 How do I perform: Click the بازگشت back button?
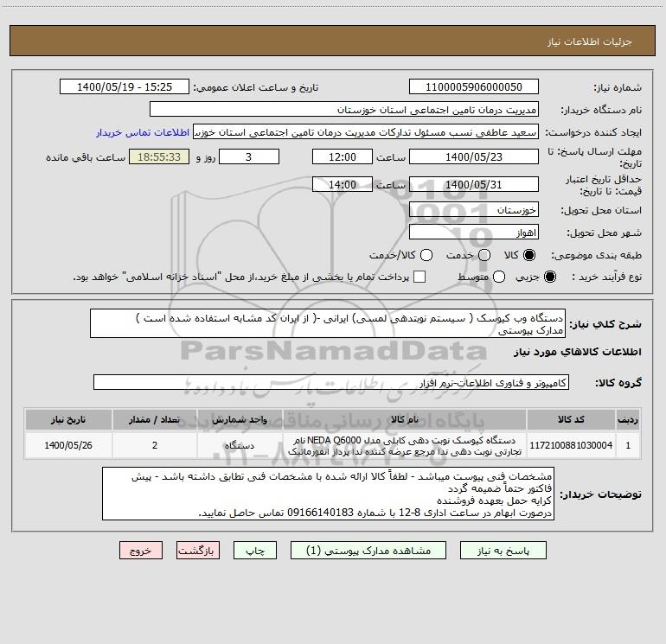[x=198, y=551]
